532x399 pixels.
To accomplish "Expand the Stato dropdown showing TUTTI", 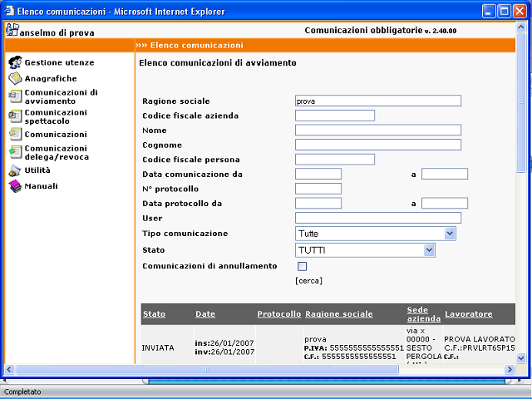I will point(429,250).
